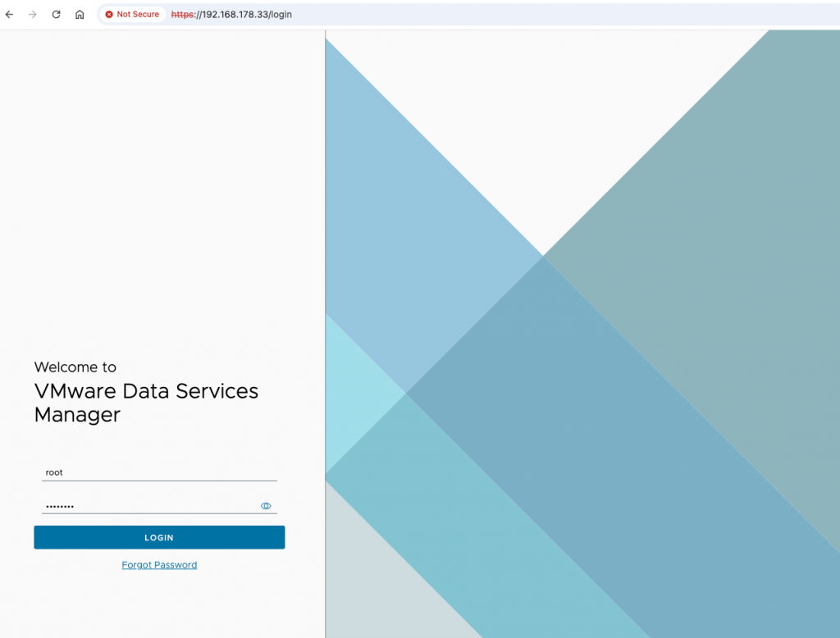Select the URL in the address bar
The height and width of the screenshot is (638, 840).
[231, 15]
